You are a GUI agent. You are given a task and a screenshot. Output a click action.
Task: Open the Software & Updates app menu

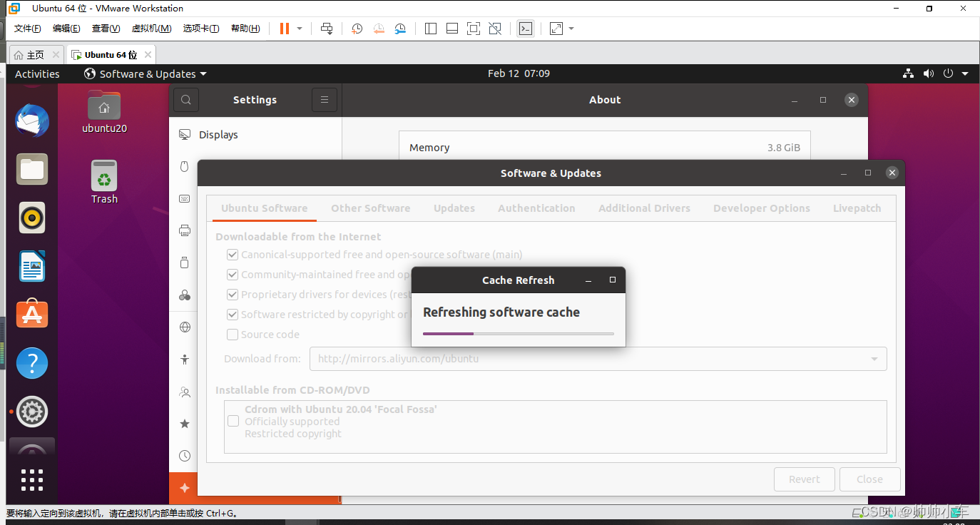pos(146,73)
